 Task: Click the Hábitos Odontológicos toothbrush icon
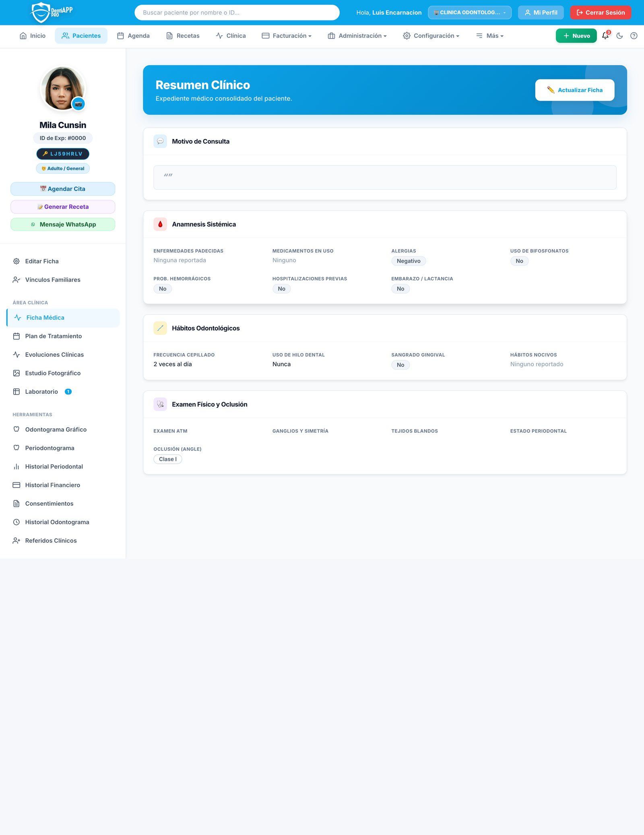tap(160, 328)
